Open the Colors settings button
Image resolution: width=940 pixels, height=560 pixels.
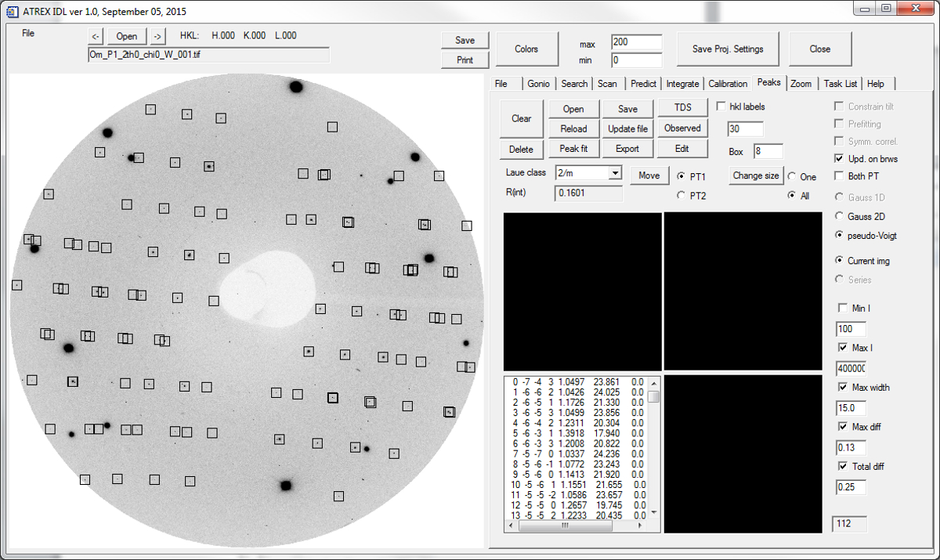coord(526,49)
